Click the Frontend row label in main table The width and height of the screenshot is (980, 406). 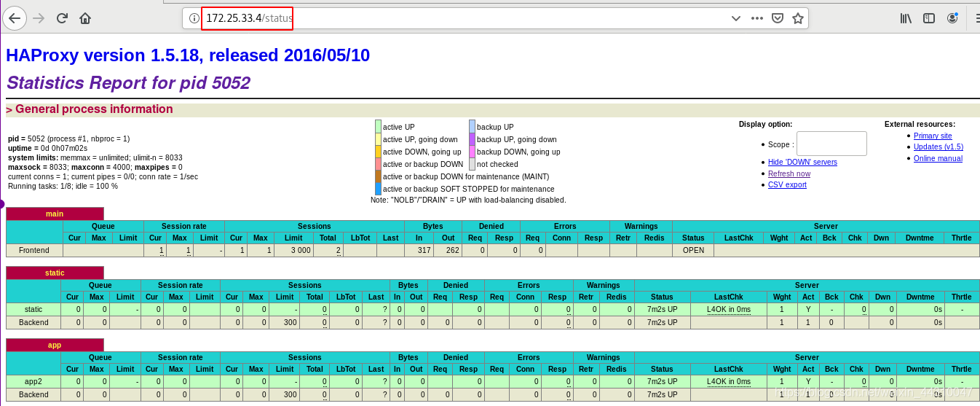pos(34,250)
